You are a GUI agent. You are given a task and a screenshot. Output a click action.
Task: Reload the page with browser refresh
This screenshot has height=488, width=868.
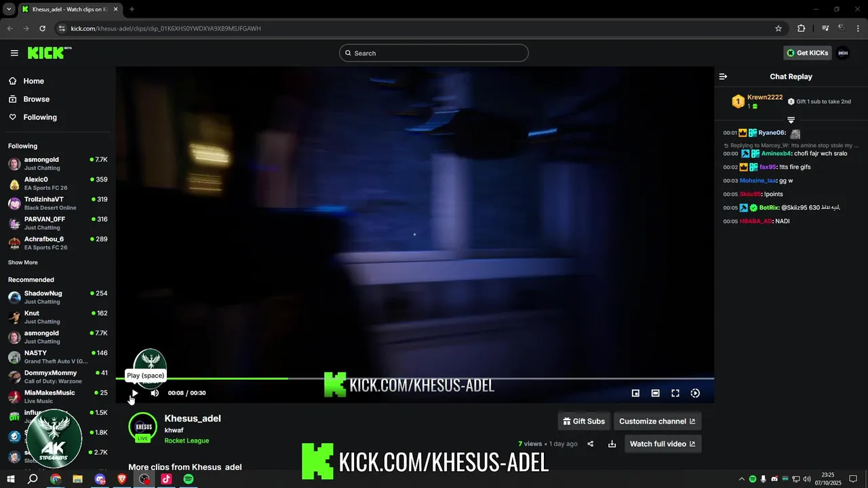click(42, 28)
